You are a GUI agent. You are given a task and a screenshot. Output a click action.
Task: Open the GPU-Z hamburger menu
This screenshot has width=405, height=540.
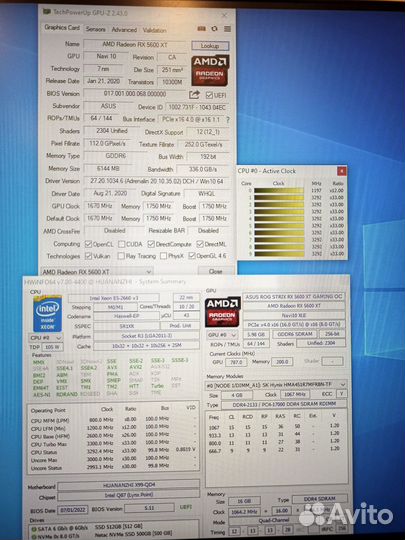tap(227, 29)
